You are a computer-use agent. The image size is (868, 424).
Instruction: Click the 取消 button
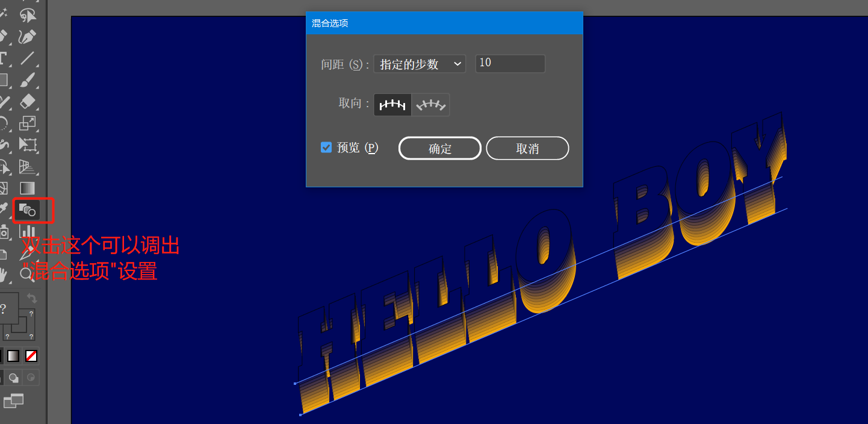coord(527,148)
